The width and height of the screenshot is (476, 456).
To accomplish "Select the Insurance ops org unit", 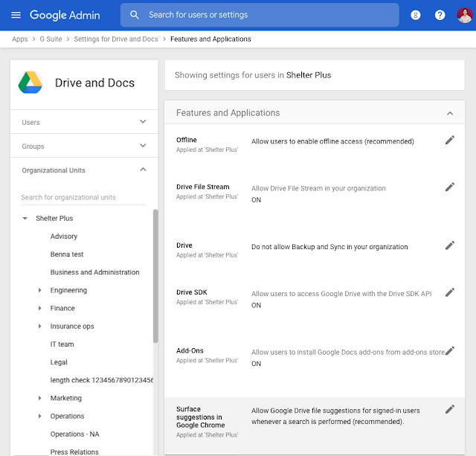I will 72,326.
